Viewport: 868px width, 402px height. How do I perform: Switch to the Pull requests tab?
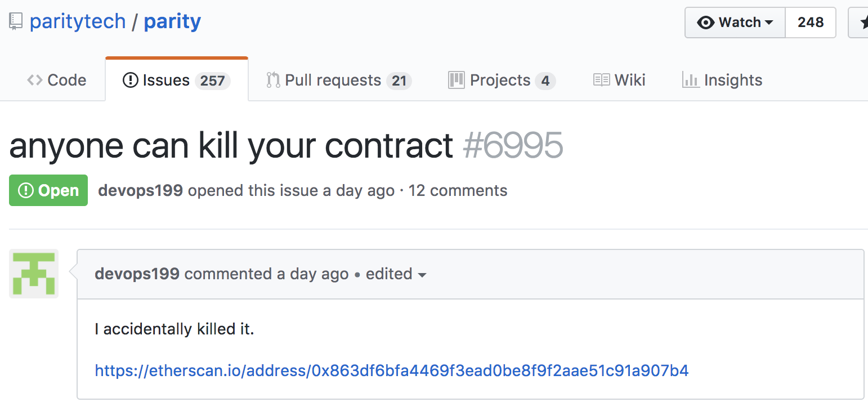click(x=339, y=81)
